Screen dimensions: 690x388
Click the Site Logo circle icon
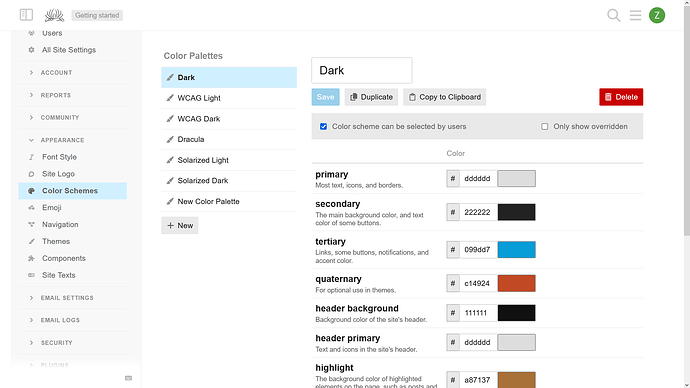coord(31,174)
